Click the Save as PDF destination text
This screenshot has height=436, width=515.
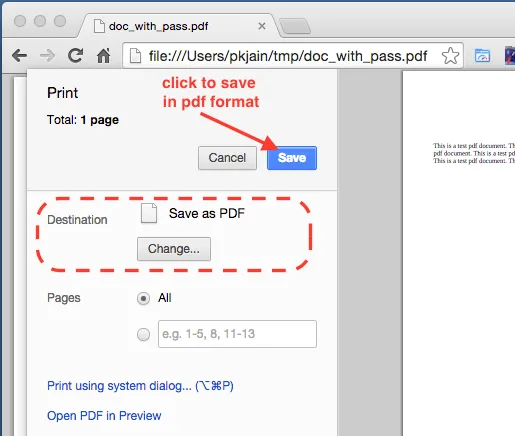(207, 213)
